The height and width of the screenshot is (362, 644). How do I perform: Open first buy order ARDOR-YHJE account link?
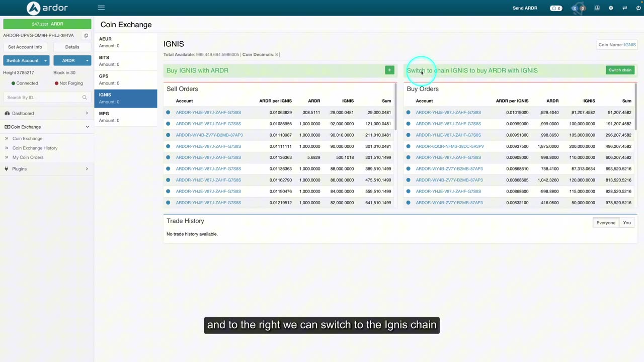pyautogui.click(x=448, y=113)
